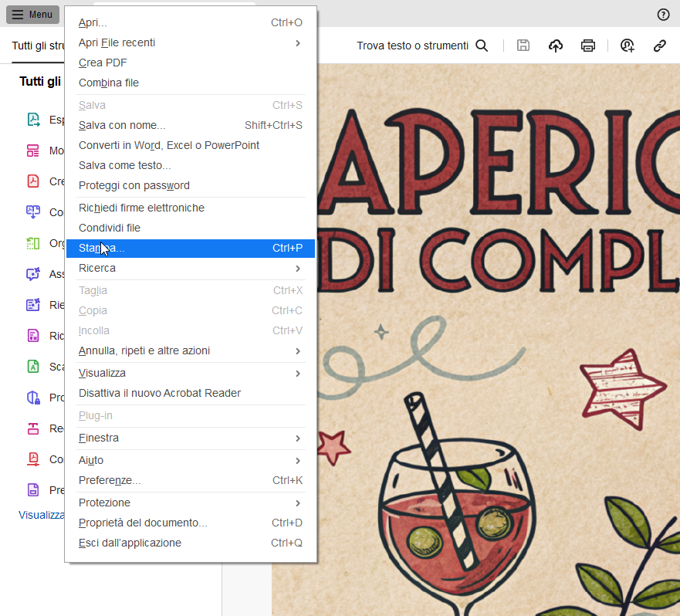Viewport: 680px width, 616px height.
Task: Click the copy link icon at top right
Action: pyautogui.click(x=659, y=46)
